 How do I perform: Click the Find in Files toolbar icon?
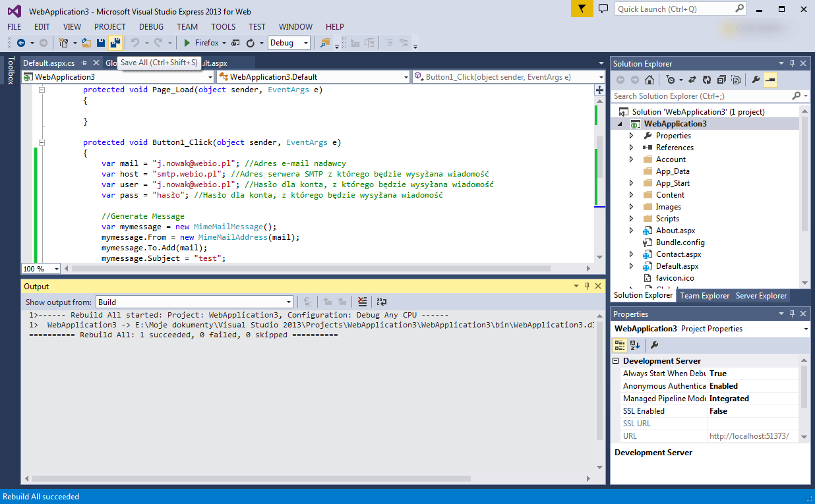click(324, 43)
